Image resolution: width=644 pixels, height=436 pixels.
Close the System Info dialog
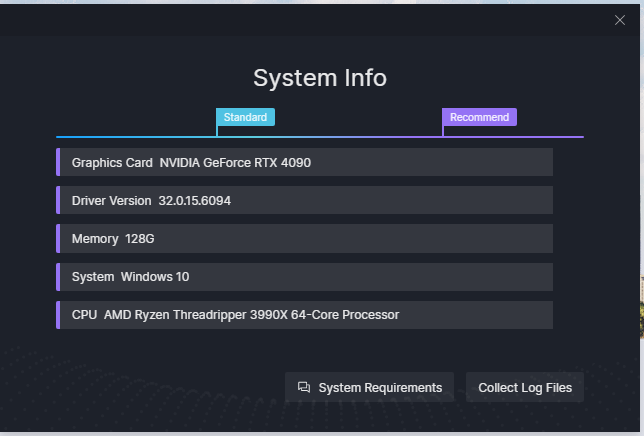[620, 20]
